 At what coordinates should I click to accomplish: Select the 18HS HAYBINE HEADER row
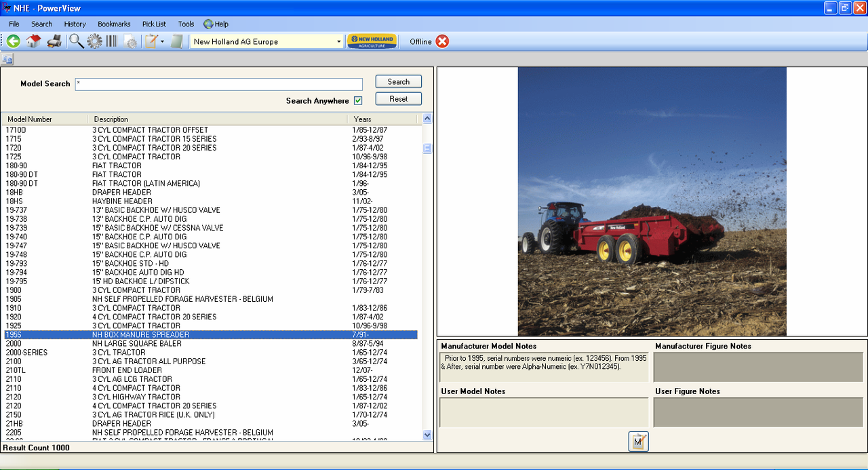coord(210,201)
